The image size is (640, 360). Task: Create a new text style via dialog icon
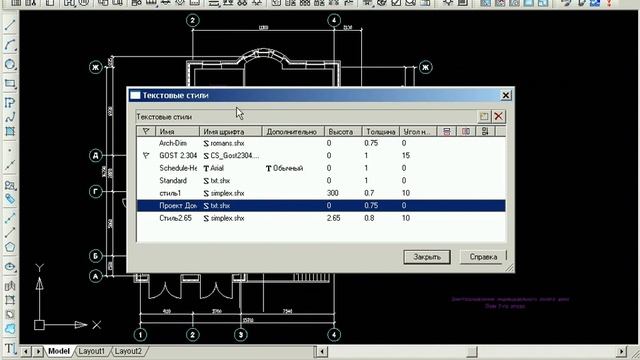[x=484, y=116]
